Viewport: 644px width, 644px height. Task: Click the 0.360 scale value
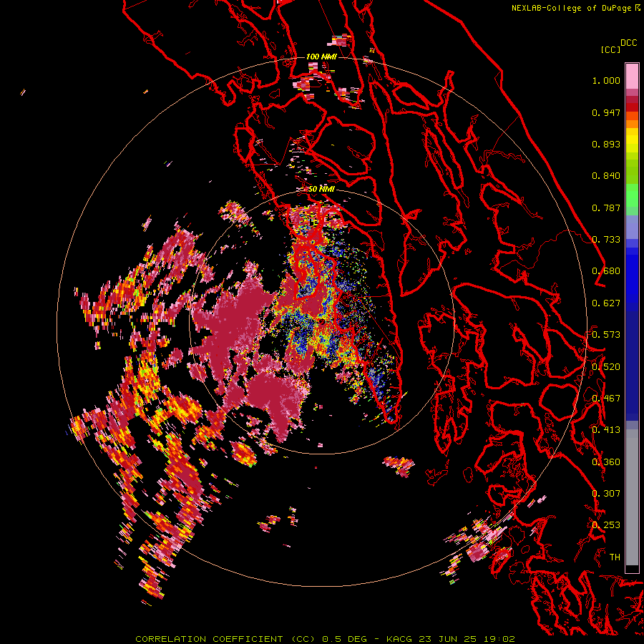[x=606, y=462]
